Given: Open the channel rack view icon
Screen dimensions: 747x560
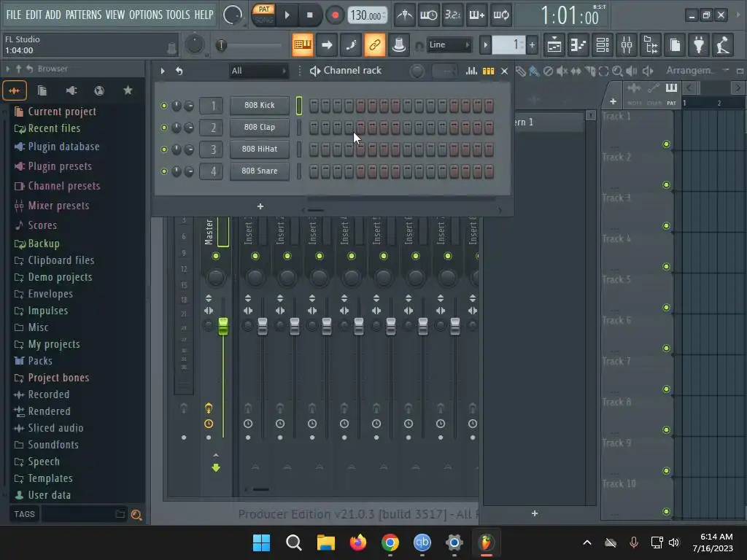Looking at the screenshot, I should [x=603, y=44].
